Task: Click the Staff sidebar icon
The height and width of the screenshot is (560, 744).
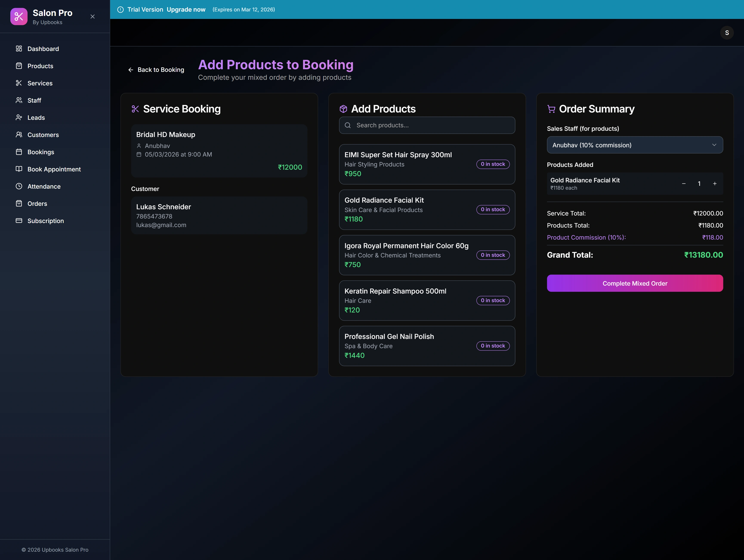Action: (x=19, y=100)
